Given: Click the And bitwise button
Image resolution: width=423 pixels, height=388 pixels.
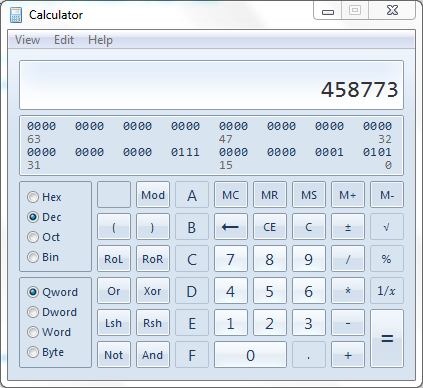Looking at the screenshot, I should pos(153,355).
